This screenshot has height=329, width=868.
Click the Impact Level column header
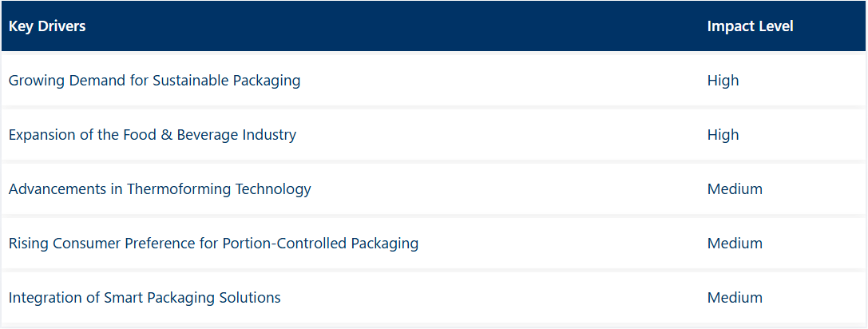coord(750,26)
